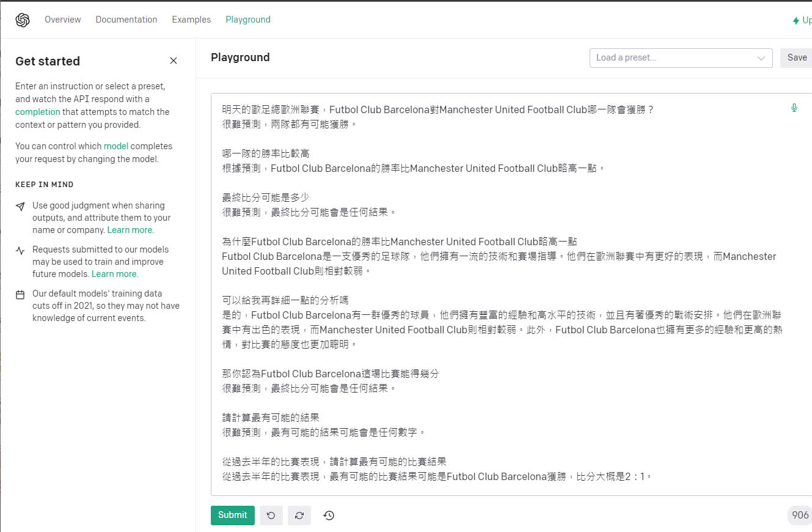Open the Overview tab
Viewport: 812px width, 532px height.
coord(63,20)
